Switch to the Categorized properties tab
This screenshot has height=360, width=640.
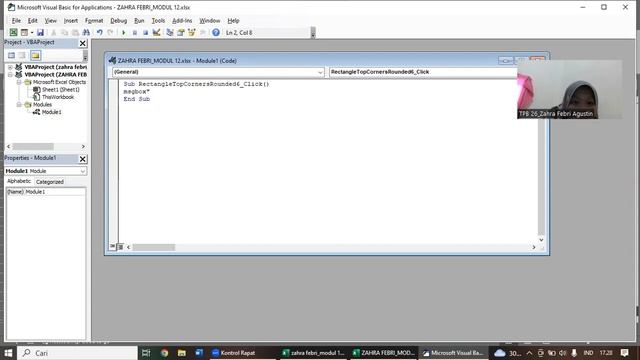(49, 182)
